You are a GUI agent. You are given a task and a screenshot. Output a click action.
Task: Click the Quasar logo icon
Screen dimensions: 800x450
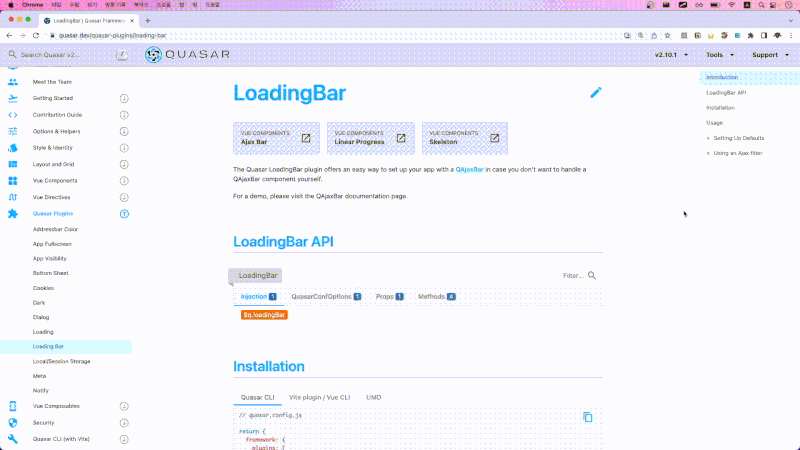click(x=153, y=55)
